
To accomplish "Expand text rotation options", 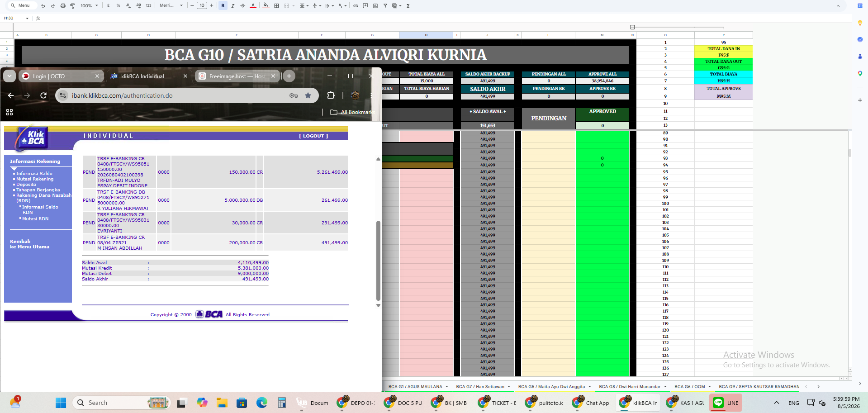I will (x=342, y=6).
